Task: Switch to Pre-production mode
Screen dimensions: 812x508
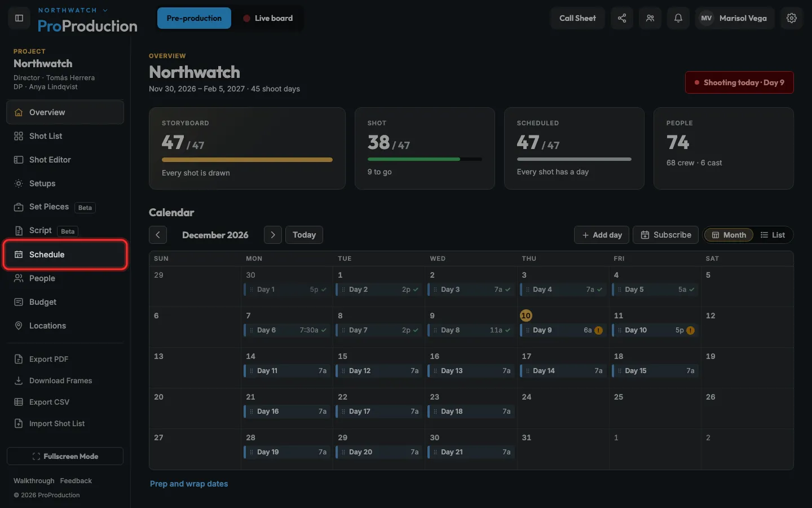Action: (x=194, y=18)
